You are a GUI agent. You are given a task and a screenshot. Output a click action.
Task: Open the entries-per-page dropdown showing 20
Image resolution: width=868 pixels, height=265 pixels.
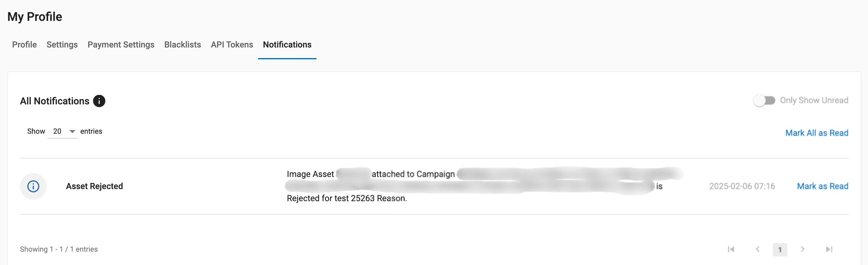[63, 131]
